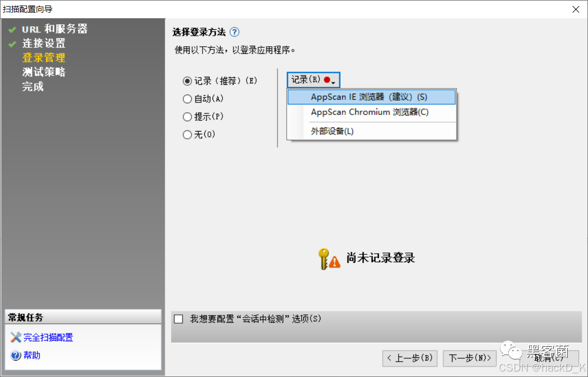Open the 记录(R) dropdown button
The width and height of the screenshot is (588, 377).
(313, 80)
